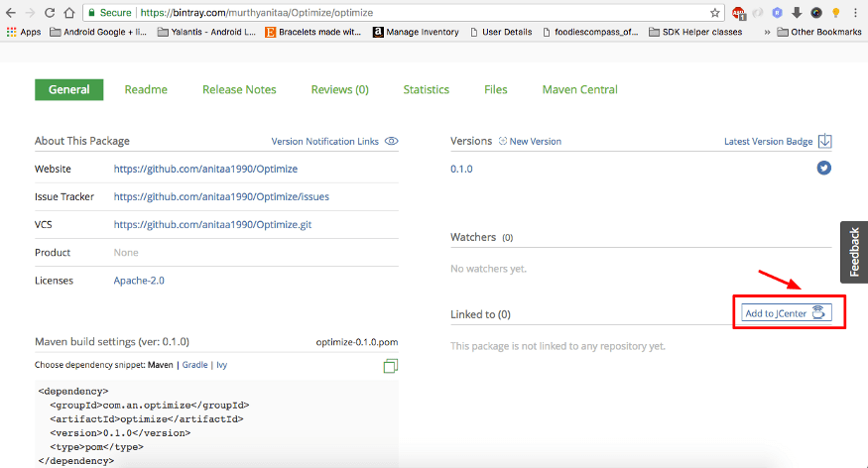Select Ivy dependency snippet
The height and width of the screenshot is (468, 868).
coord(221,365)
